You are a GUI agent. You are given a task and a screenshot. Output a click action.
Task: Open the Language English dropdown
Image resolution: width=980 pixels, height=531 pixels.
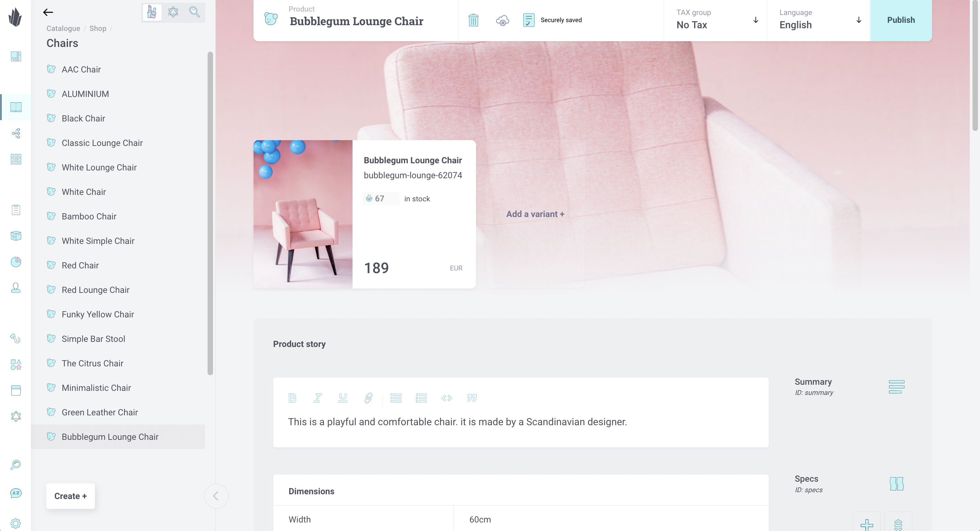click(x=818, y=20)
